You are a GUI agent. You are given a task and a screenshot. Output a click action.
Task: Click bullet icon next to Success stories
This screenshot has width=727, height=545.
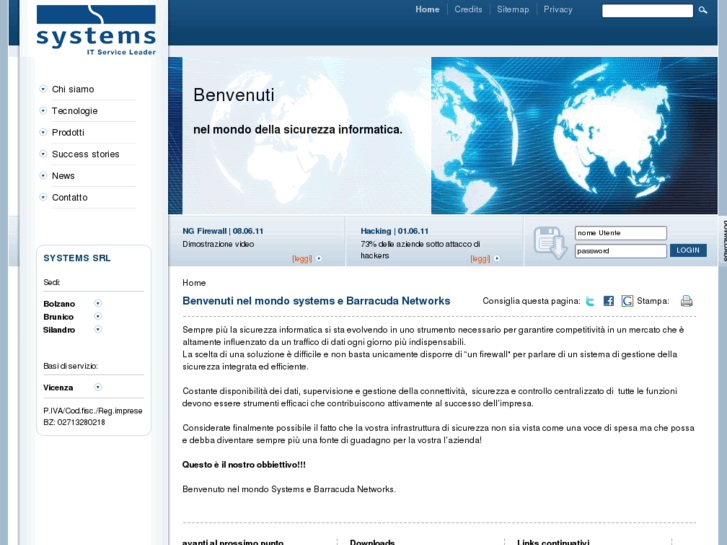pyautogui.click(x=43, y=154)
